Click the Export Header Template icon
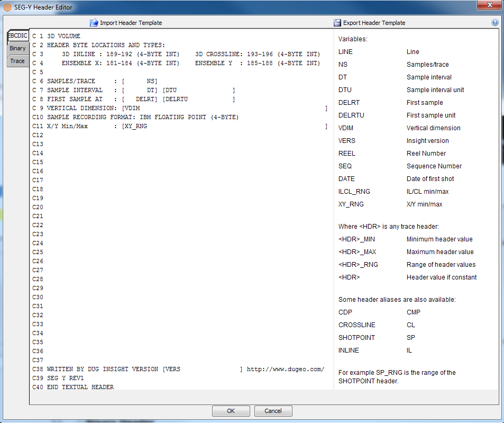 tap(337, 23)
